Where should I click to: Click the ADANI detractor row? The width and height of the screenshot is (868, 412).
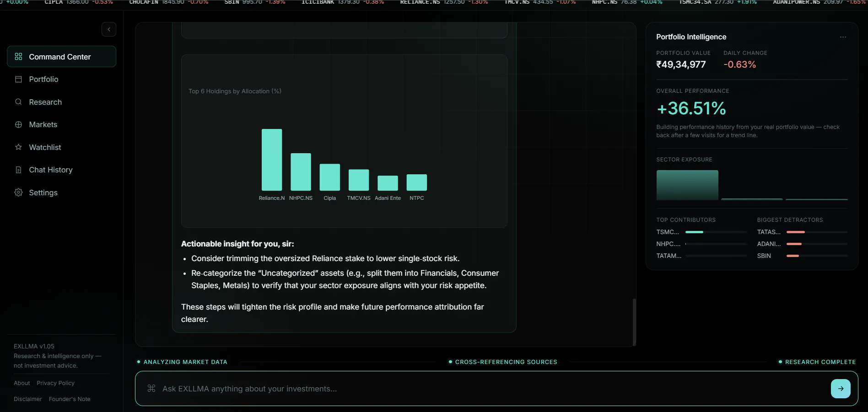click(x=802, y=244)
